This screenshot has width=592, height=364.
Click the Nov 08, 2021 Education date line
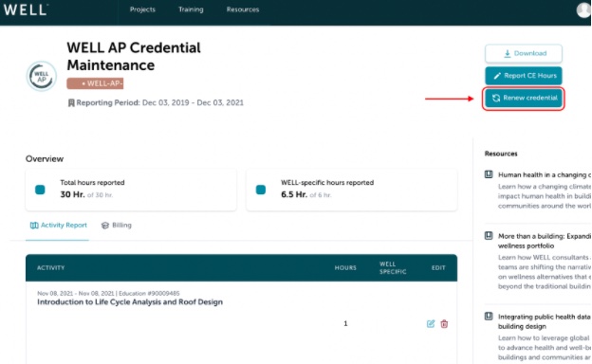[108, 293]
